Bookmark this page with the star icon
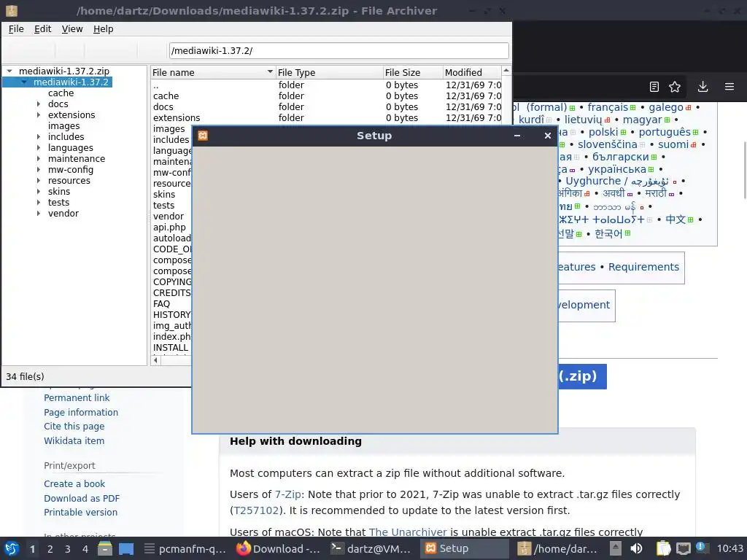Image resolution: width=747 pixels, height=560 pixels. [675, 87]
